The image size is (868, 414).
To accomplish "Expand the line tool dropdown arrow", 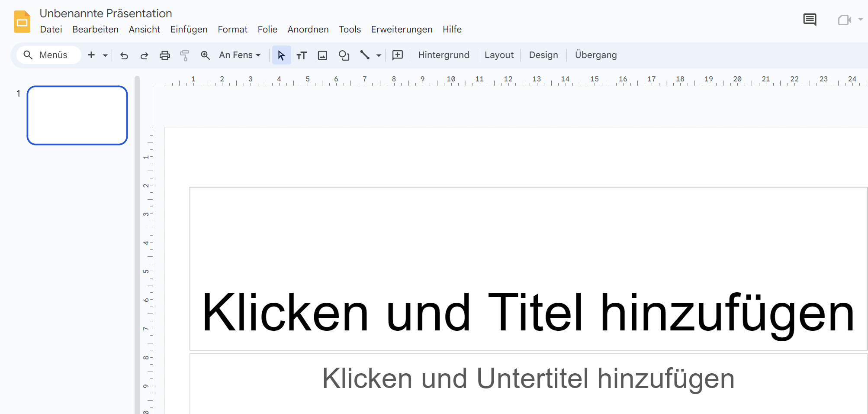I will point(379,55).
